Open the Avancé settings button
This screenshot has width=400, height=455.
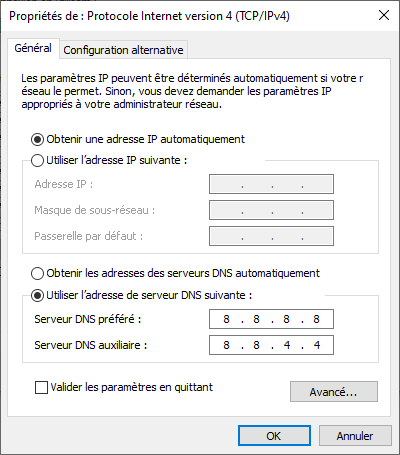[x=334, y=392]
